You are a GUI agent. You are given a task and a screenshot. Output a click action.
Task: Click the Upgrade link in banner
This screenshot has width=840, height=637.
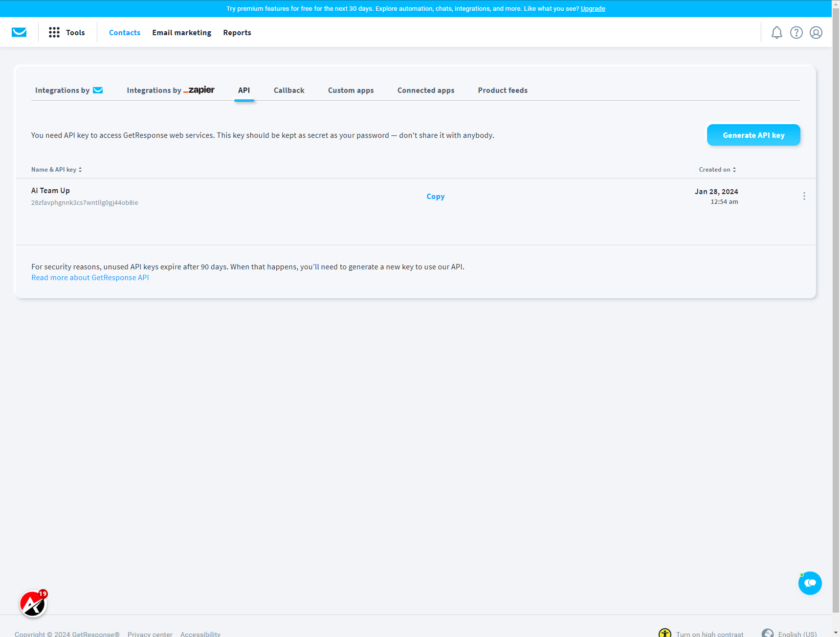click(x=593, y=9)
